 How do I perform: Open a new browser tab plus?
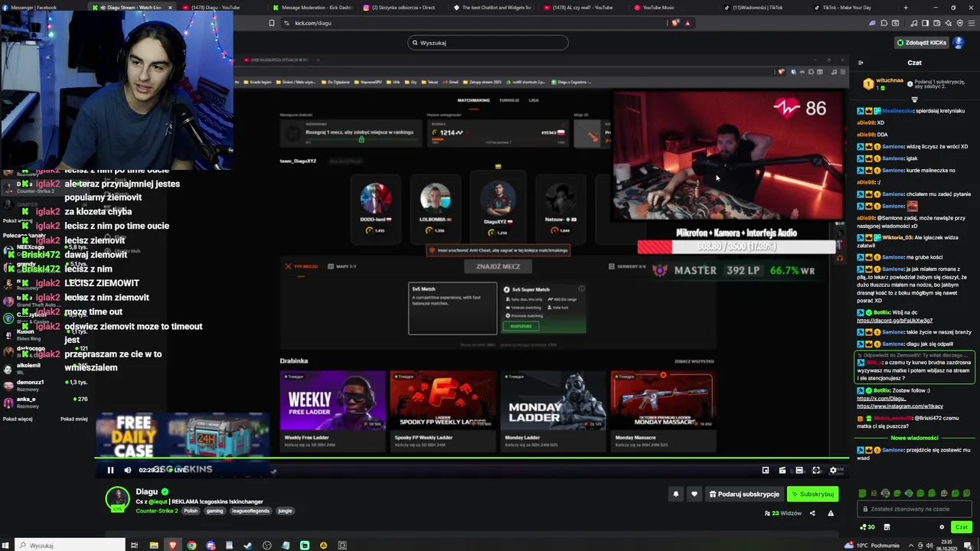click(906, 8)
